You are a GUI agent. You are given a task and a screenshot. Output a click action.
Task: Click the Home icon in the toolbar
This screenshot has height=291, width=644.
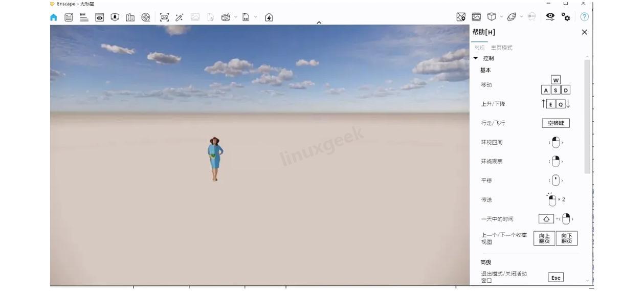click(54, 17)
